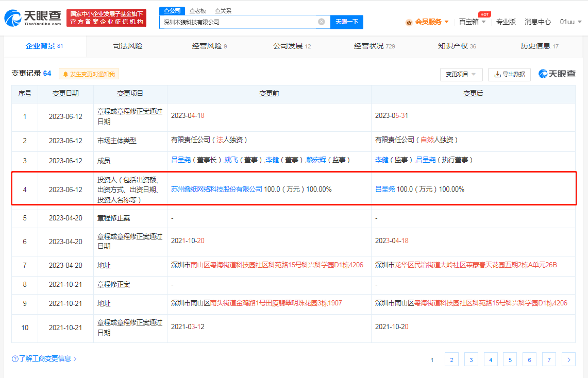Screen dimensions: 588x378
Task: Select the 查关系 search tab
Action: pyautogui.click(x=223, y=11)
